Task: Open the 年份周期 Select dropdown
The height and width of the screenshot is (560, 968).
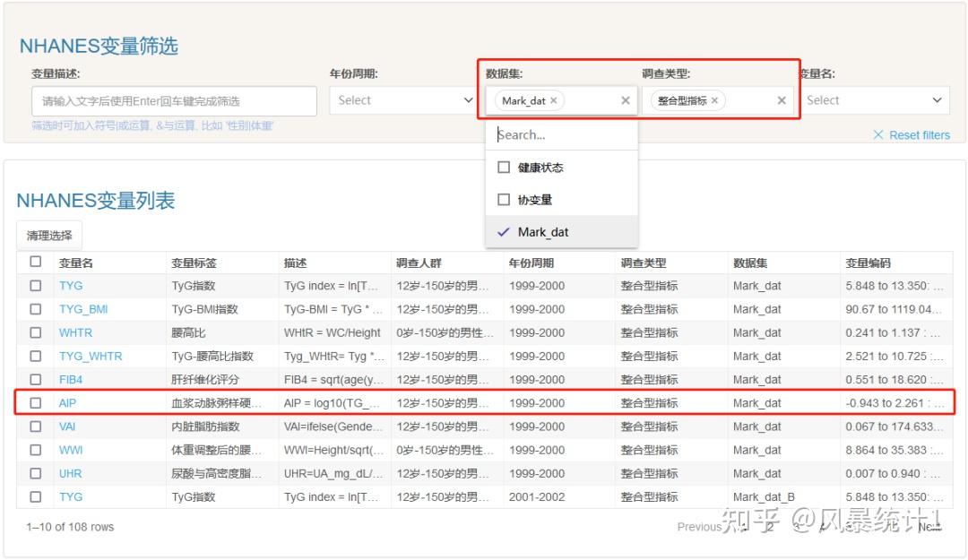Action: [x=402, y=100]
